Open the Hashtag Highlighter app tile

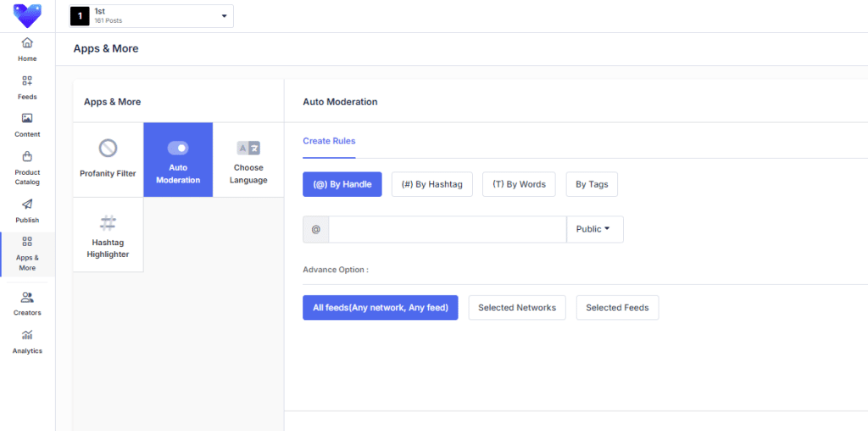coord(108,235)
